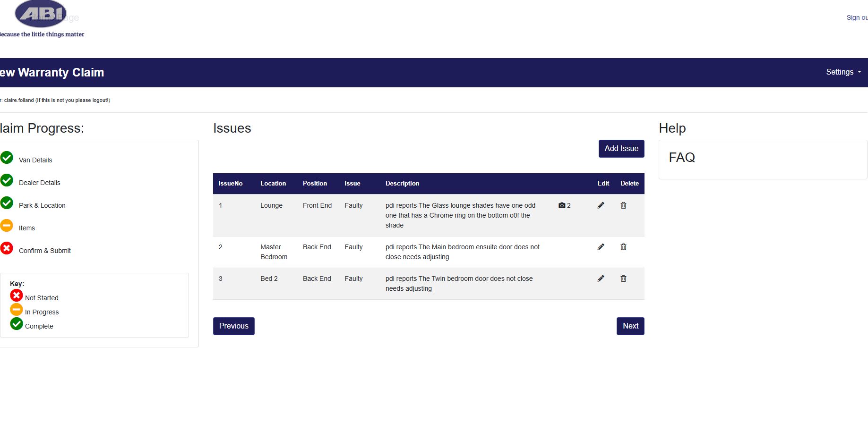Click the Location column header
Image resolution: width=868 pixels, height=422 pixels.
point(273,184)
